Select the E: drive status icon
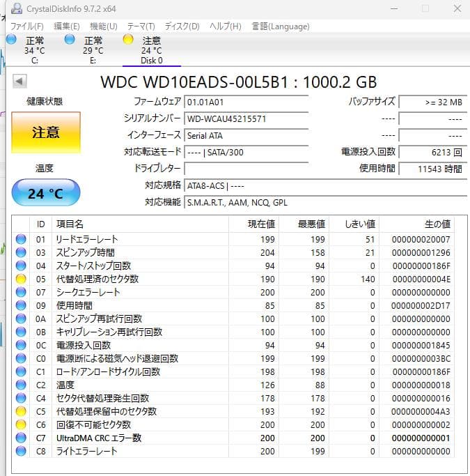This screenshot has width=470, height=476. pos(70,39)
